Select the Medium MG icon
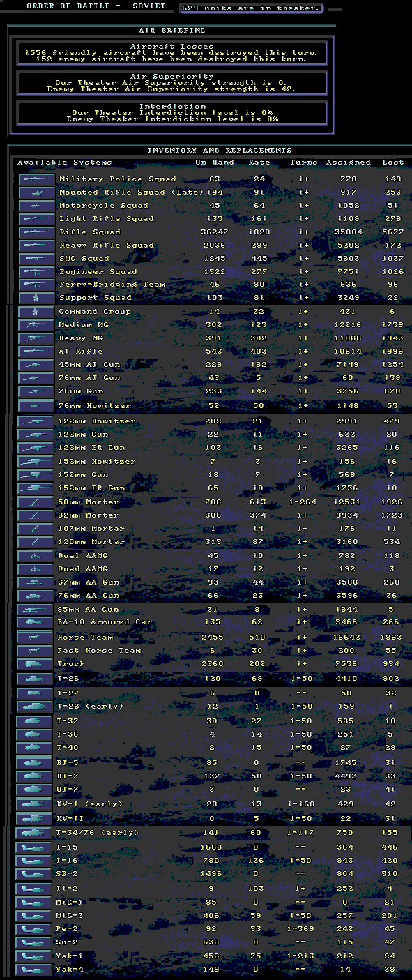 36,325
